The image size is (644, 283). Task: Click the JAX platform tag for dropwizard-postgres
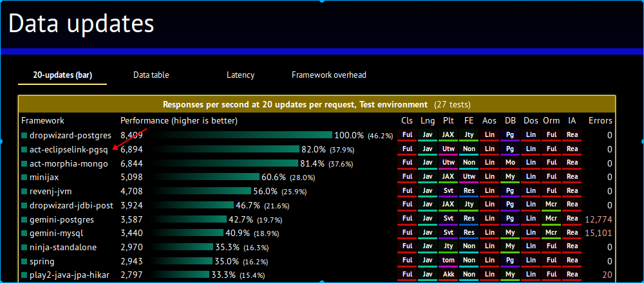point(448,135)
